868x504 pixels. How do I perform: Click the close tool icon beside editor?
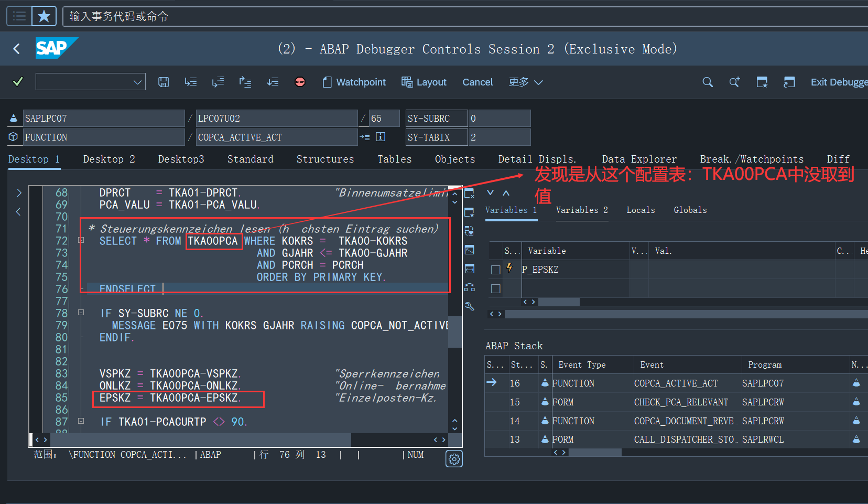point(469,194)
